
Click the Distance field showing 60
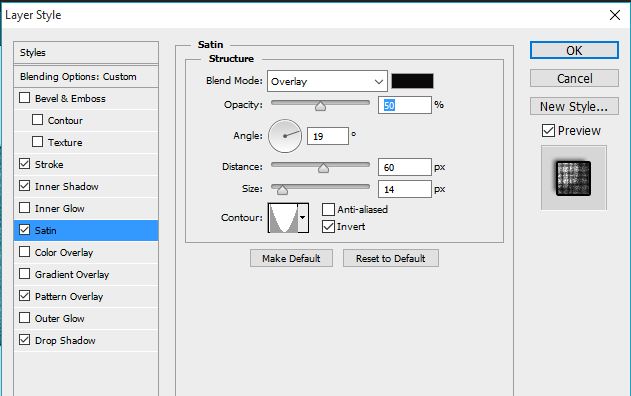(x=404, y=167)
